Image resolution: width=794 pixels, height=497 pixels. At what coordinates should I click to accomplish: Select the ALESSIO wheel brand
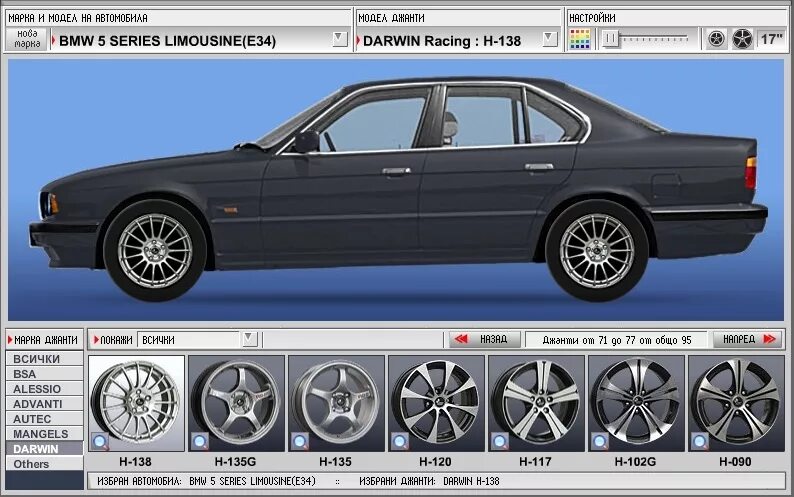[45, 389]
